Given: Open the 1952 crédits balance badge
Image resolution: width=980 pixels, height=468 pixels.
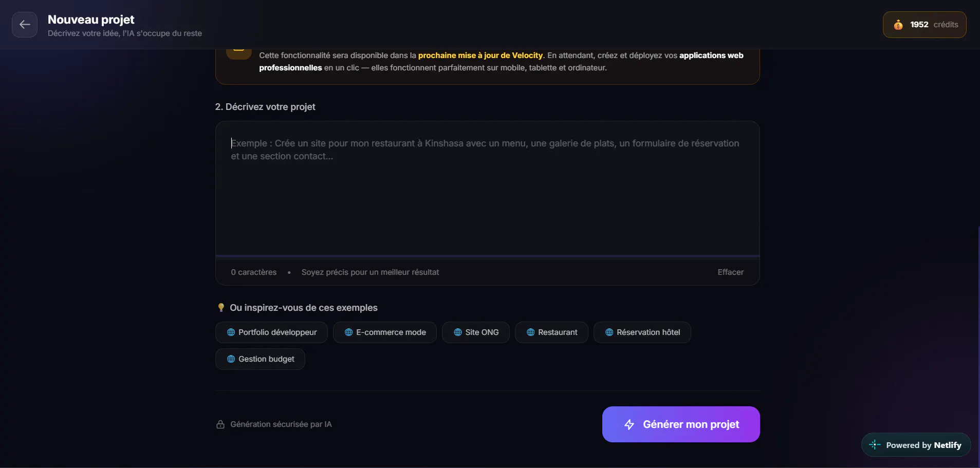Looking at the screenshot, I should pos(924,25).
